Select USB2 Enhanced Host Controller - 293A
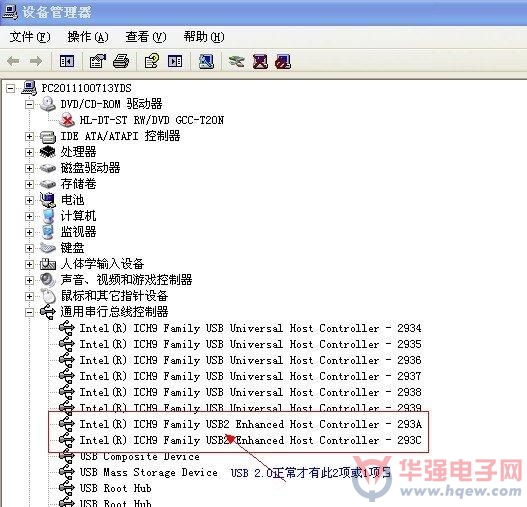This screenshot has height=507, width=527. click(250, 424)
